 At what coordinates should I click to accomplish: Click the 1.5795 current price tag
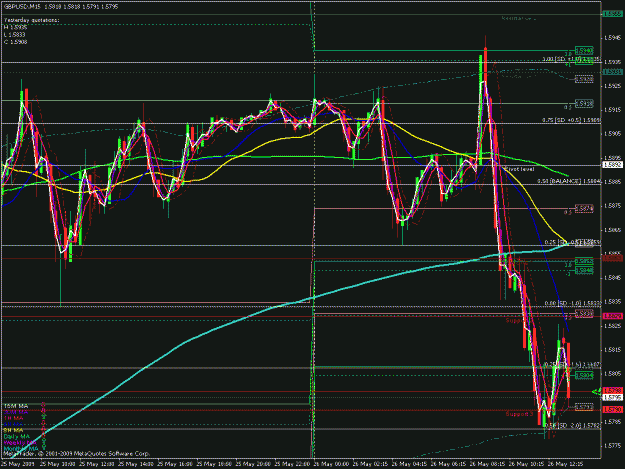tap(612, 398)
